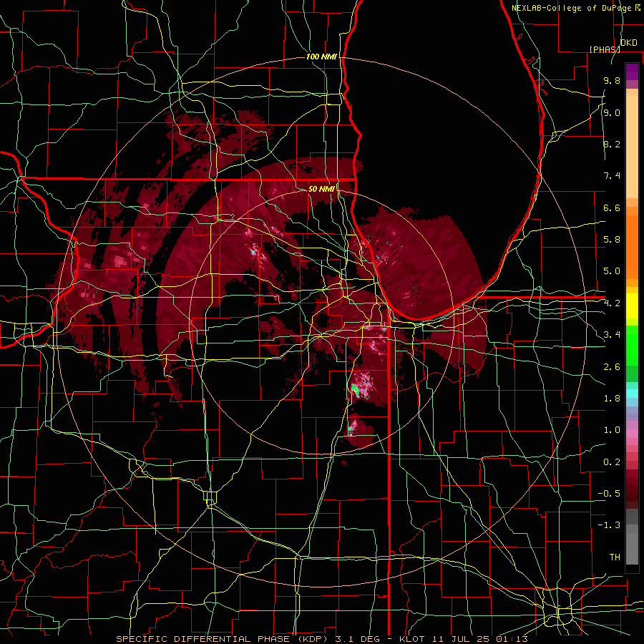Click the 9.8 legend value
644x644 pixels.
(x=612, y=80)
